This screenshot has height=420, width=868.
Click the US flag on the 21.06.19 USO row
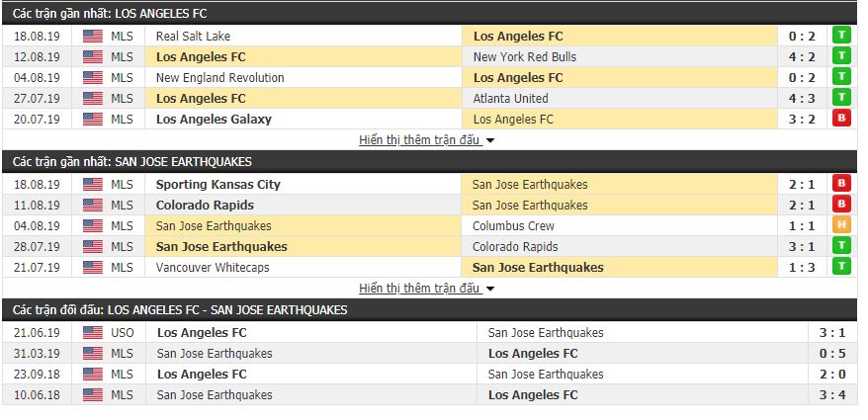pyautogui.click(x=92, y=333)
